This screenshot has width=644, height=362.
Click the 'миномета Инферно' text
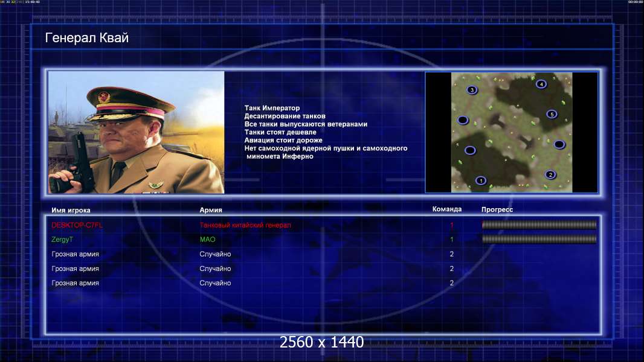point(280,156)
